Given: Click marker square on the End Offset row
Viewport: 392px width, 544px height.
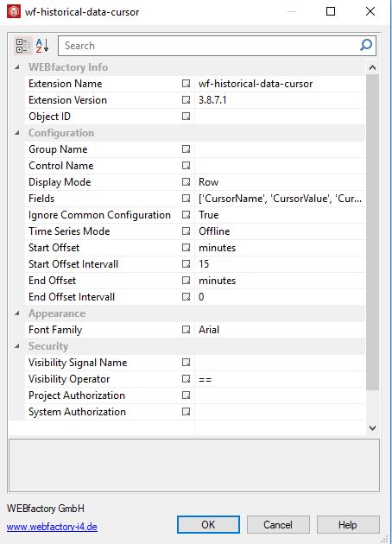Looking at the screenshot, I should pos(186,281).
